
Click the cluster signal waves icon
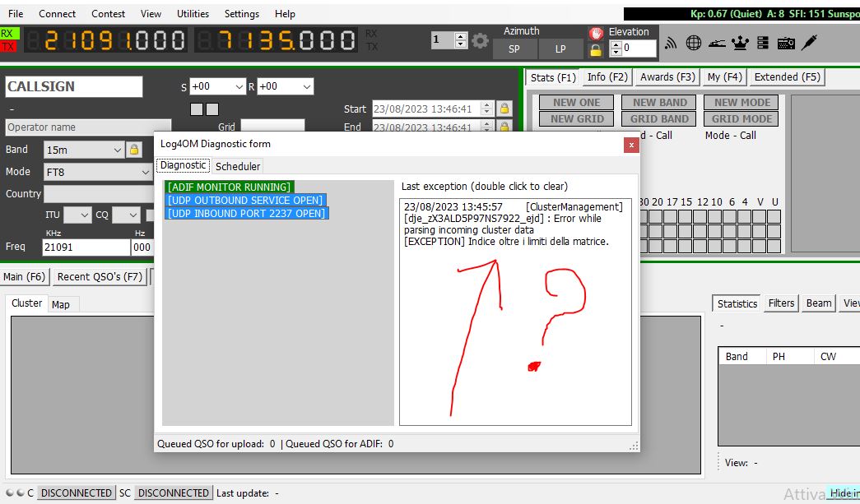point(670,44)
